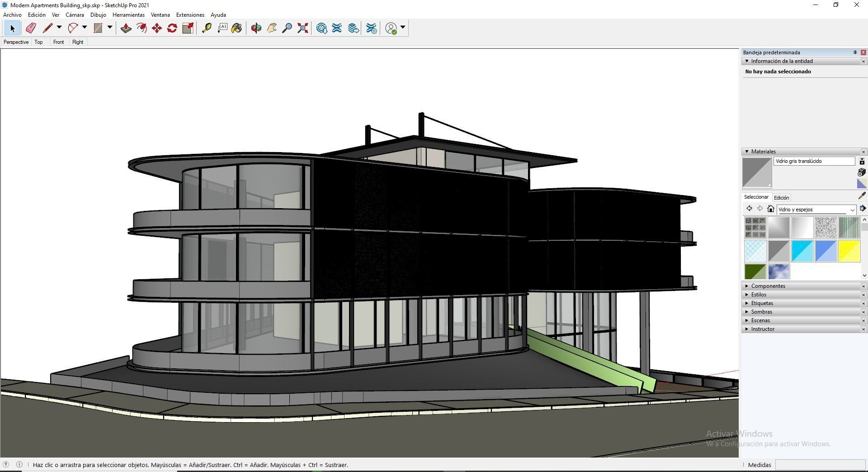Select the Orbit tool

pyautogui.click(x=256, y=28)
